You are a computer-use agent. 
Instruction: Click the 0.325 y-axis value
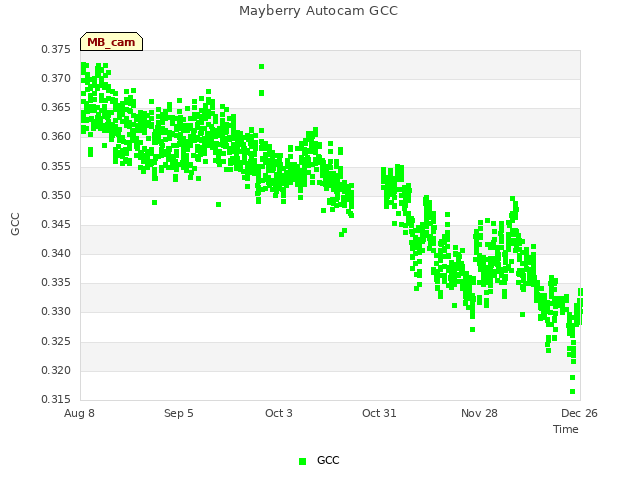[56, 341]
